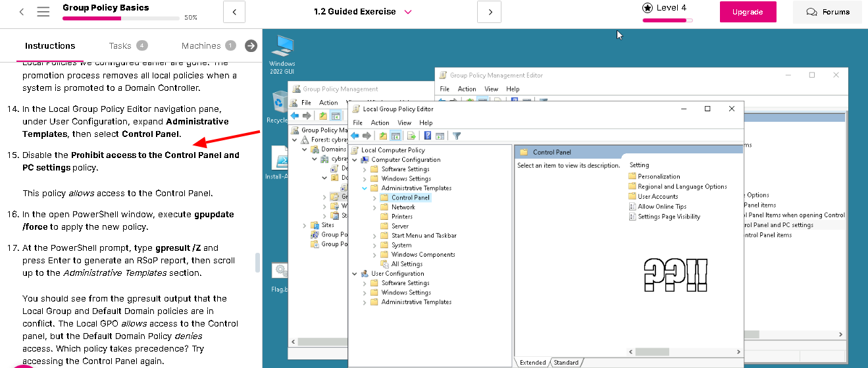The height and width of the screenshot is (368, 868).
Task: Click the Up One Level folder icon in Local Group Policy Editor
Action: tap(384, 136)
